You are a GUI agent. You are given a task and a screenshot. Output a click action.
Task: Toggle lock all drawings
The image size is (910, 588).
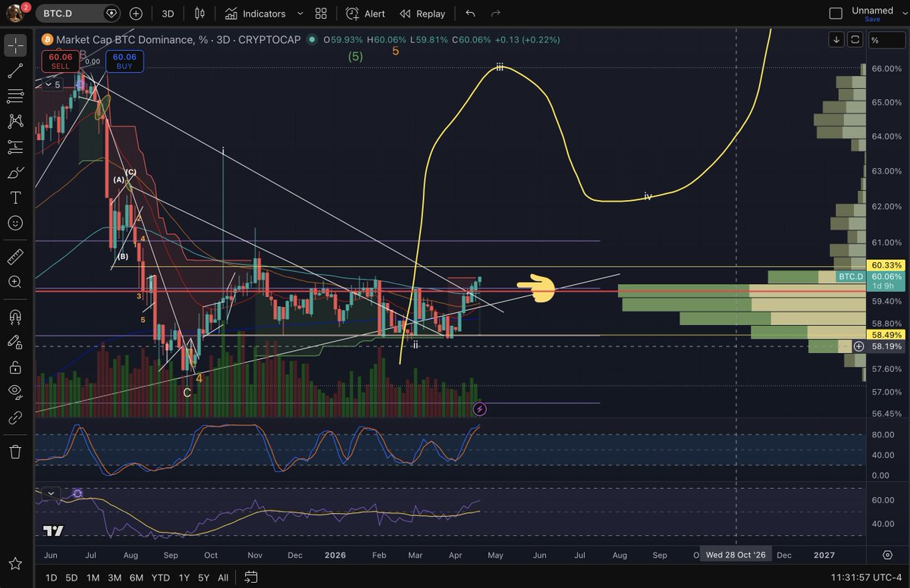[15, 367]
